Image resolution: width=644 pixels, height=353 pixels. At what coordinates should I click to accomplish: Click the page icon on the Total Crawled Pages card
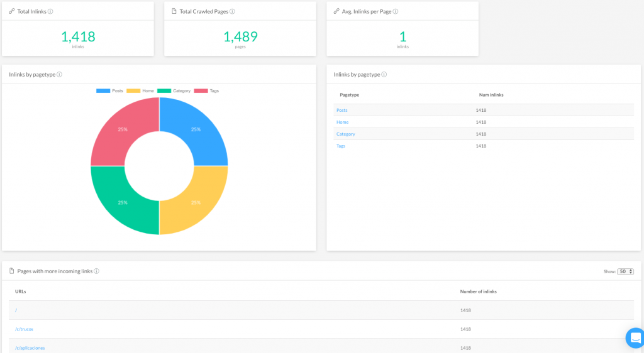click(x=174, y=11)
